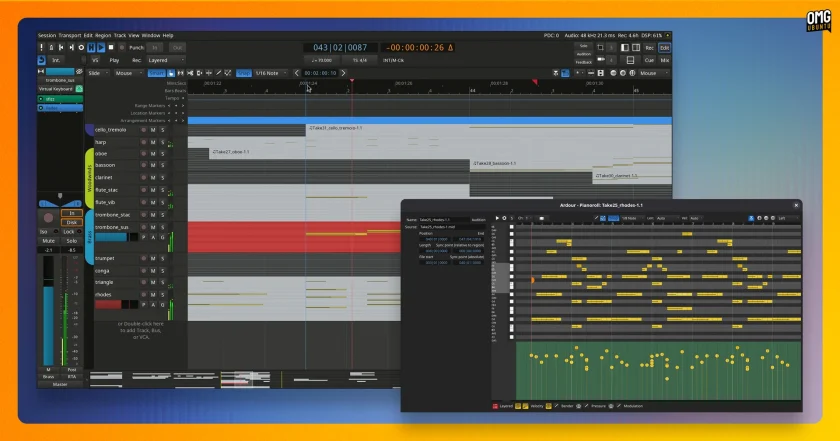Viewport: 840px width, 441px height.
Task: Click zoom to session icon
Action: tap(632, 73)
